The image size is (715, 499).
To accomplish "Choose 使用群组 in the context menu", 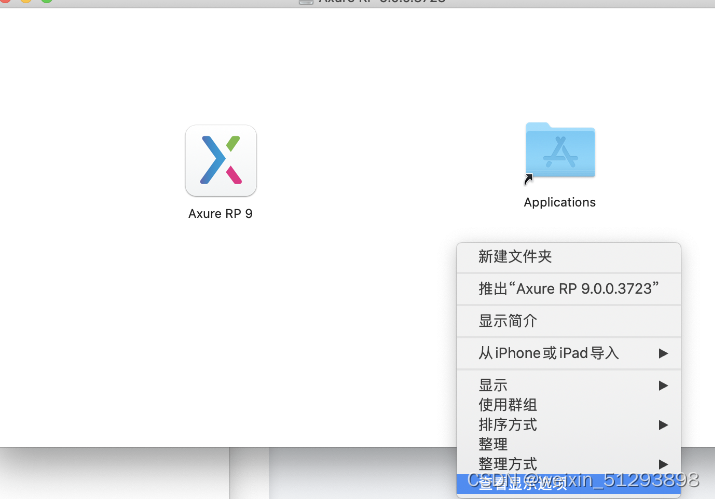I will click(569, 405).
